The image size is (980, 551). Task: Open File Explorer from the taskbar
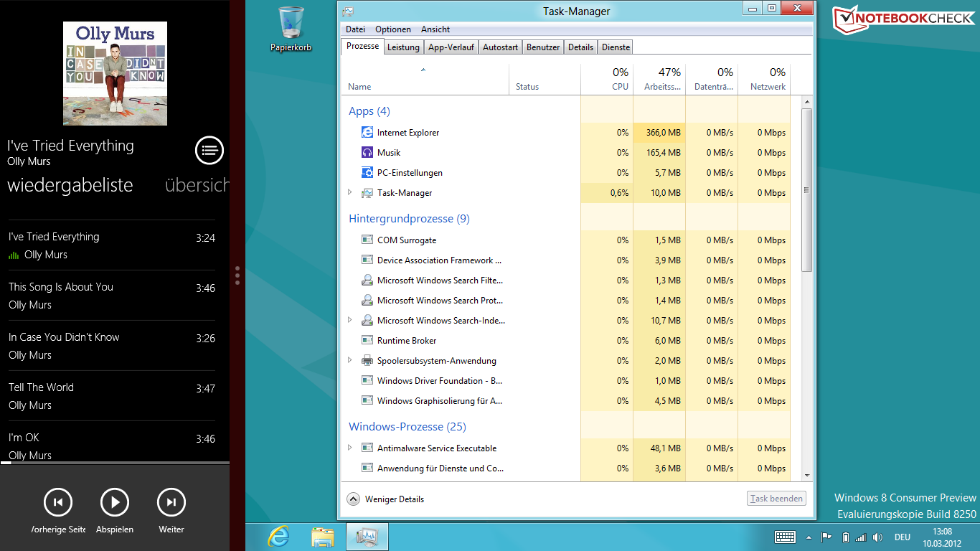[x=323, y=537]
